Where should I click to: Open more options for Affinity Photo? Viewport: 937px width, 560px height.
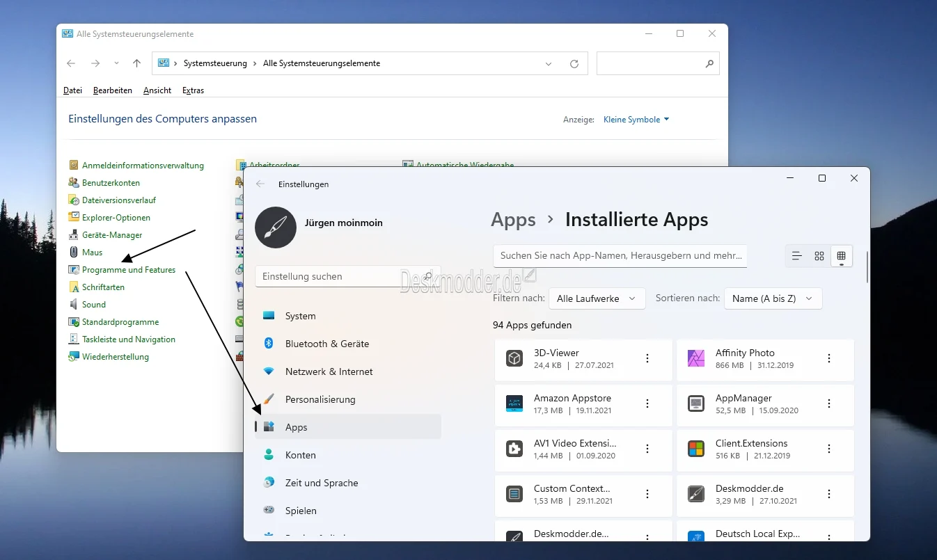coord(829,358)
